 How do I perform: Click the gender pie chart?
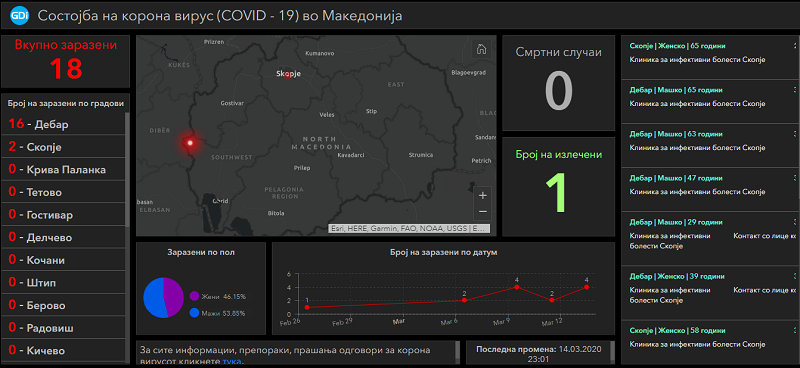(163, 298)
